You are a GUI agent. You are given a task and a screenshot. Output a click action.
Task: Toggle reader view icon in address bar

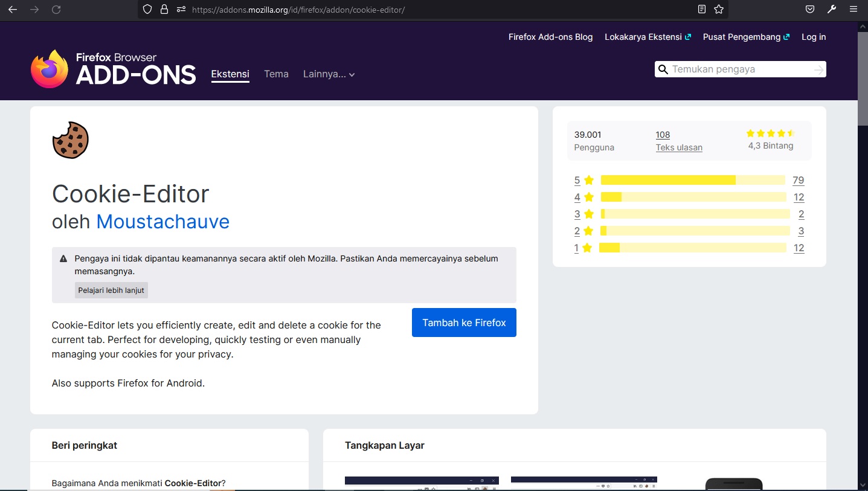[702, 10]
